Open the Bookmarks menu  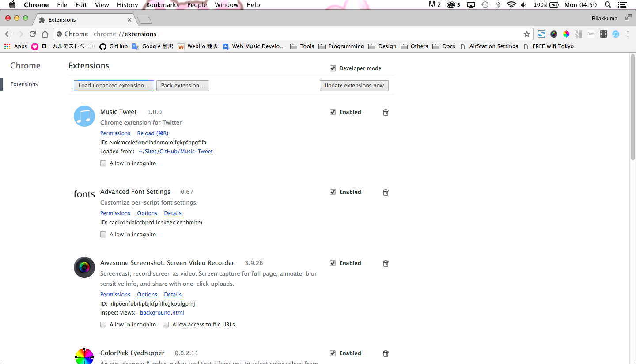click(163, 5)
